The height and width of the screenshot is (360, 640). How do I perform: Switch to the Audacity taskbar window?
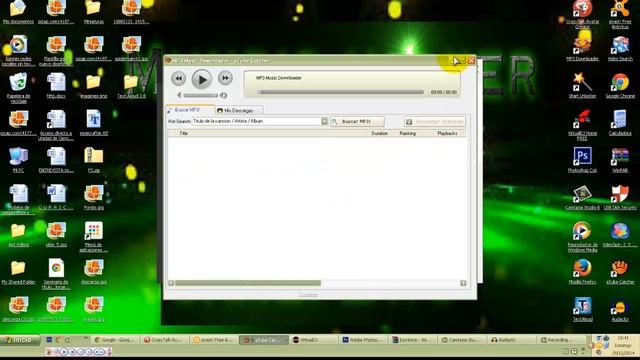click(511, 340)
